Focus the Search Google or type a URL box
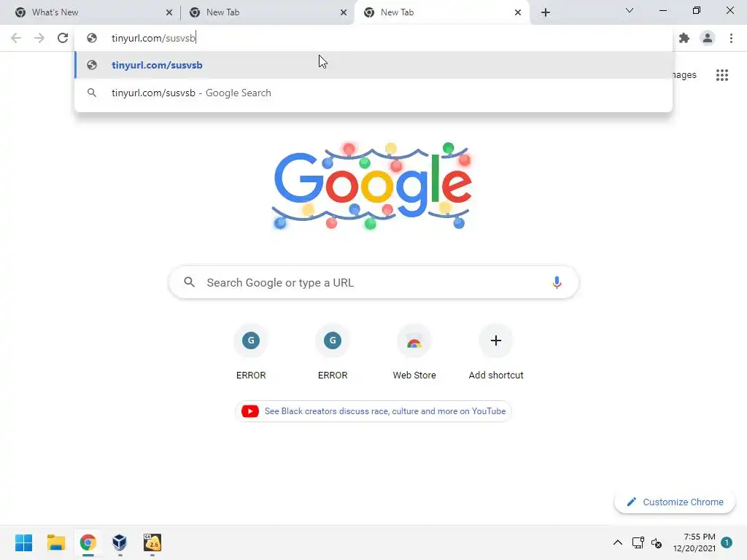 (x=373, y=282)
